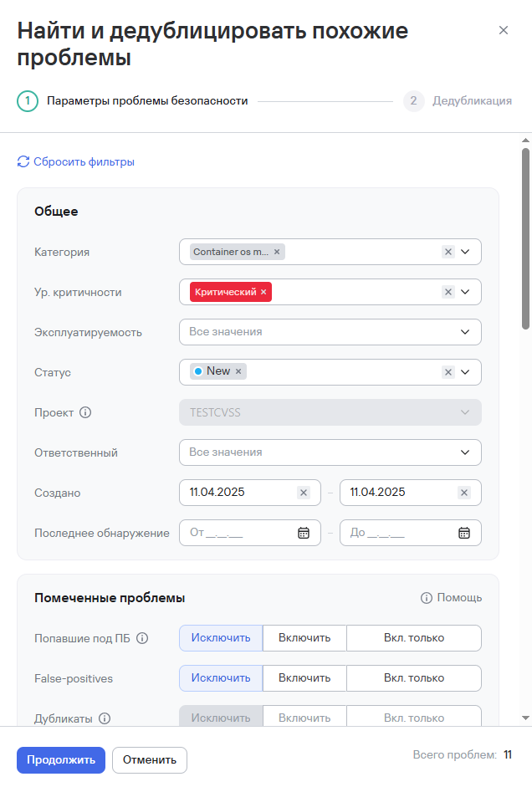Click the Общее section heading
This screenshot has width=532, height=787.
click(56, 212)
